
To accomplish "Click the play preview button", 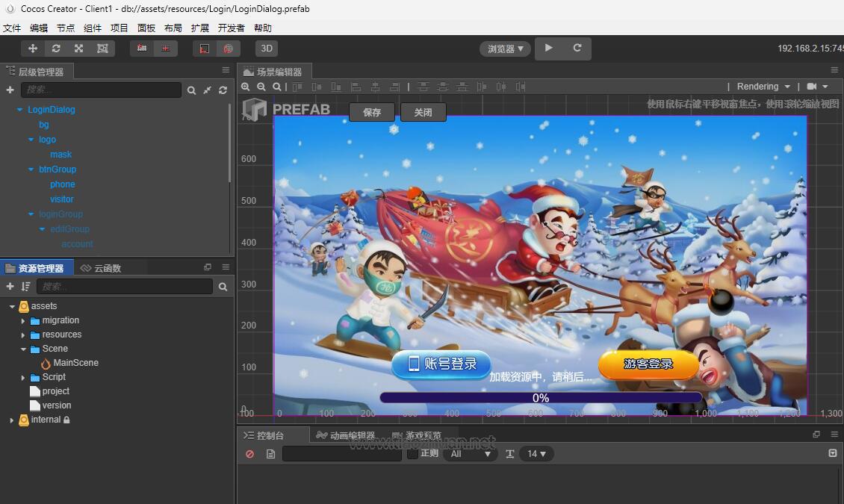I will [548, 48].
